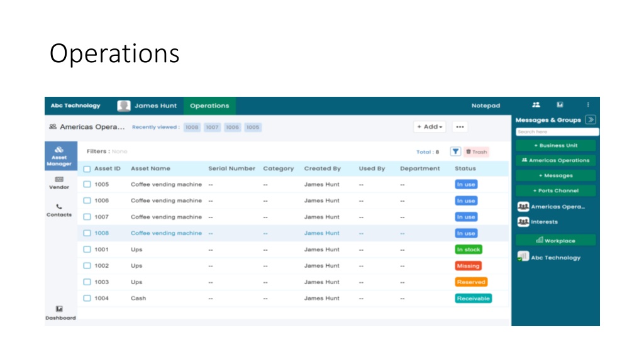Open recently viewed asset 1008 chip

point(192,127)
